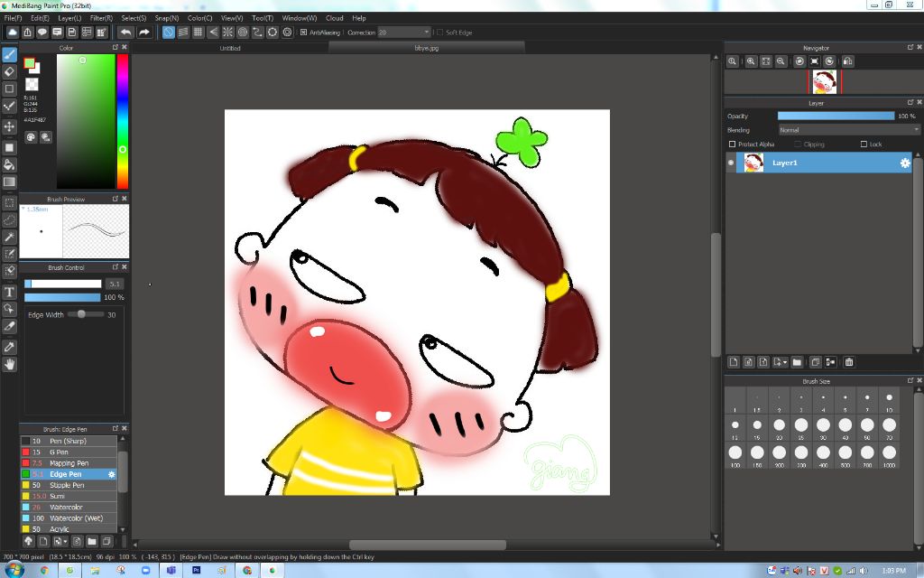
Task: Toggle the Soft Edge checkbox
Action: (439, 33)
